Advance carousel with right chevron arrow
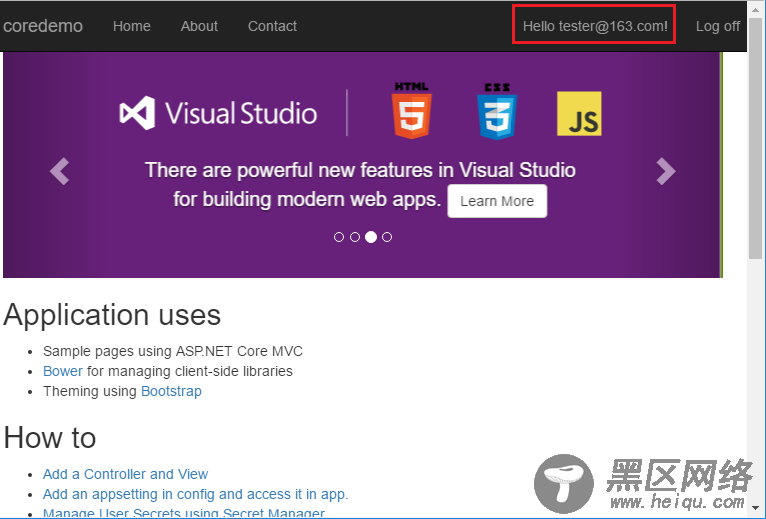 click(x=666, y=171)
